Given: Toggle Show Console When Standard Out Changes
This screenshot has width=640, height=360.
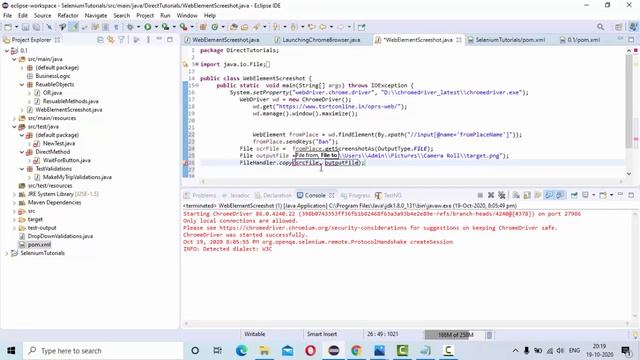Looking at the screenshot, I should (549, 196).
